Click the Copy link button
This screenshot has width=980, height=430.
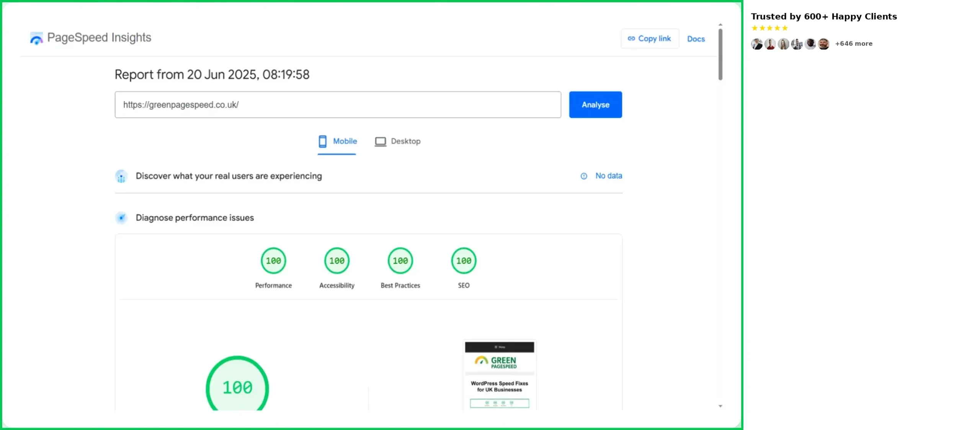coord(649,39)
